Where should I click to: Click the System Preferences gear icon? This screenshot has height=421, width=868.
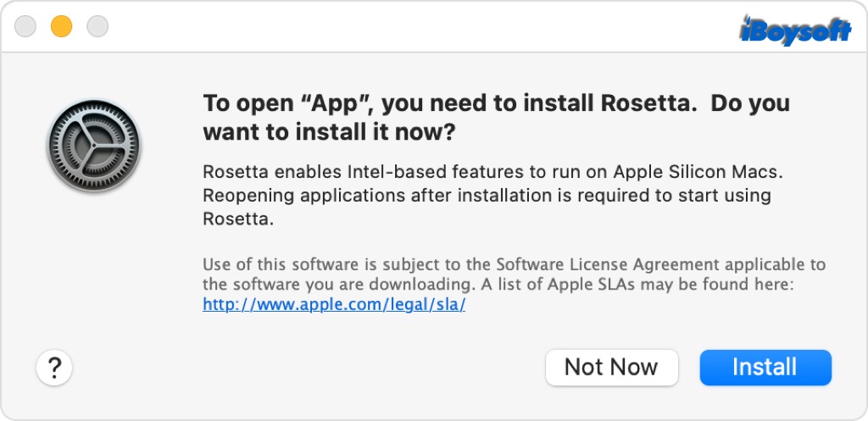[x=94, y=150]
